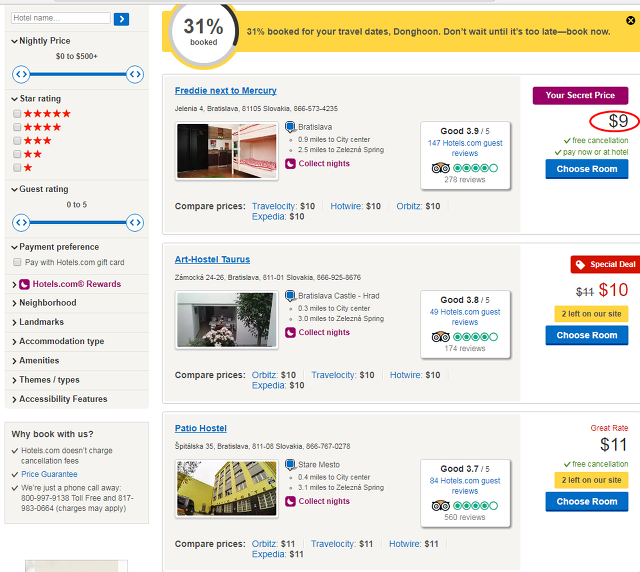Grab the Guest rating maximum slider handle
This screenshot has height=572, width=640.
135,223
